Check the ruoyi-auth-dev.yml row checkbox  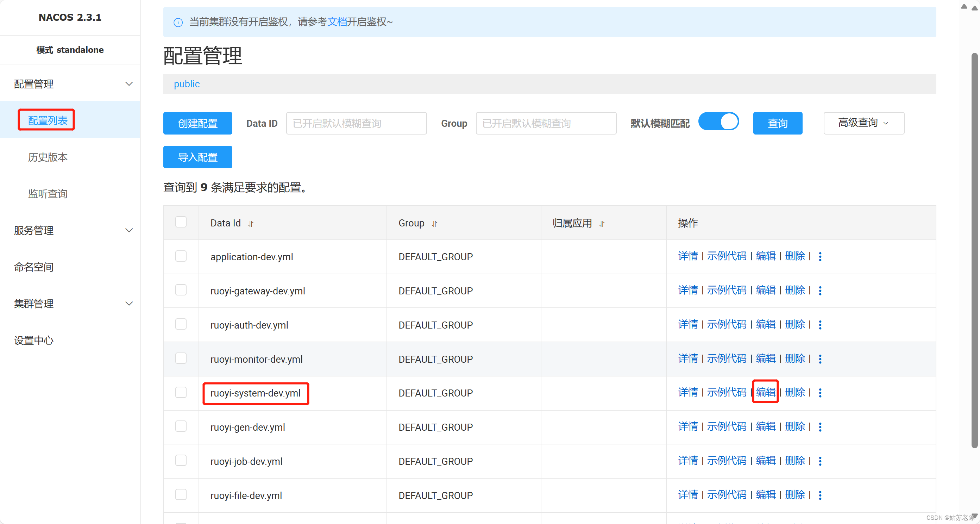tap(181, 324)
